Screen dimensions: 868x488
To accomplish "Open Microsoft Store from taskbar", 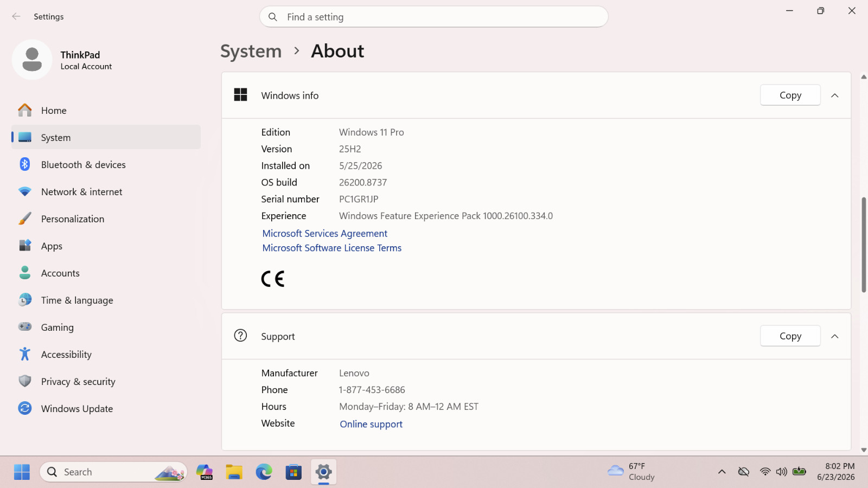I will (293, 472).
